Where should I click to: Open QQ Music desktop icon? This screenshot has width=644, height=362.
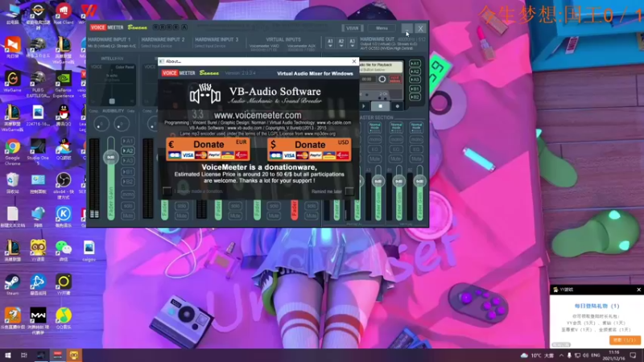64,319
